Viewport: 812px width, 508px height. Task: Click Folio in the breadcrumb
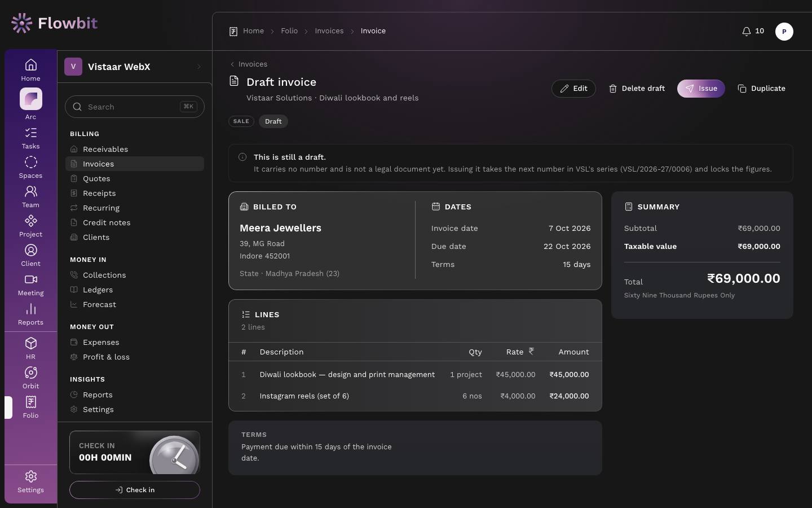(289, 31)
